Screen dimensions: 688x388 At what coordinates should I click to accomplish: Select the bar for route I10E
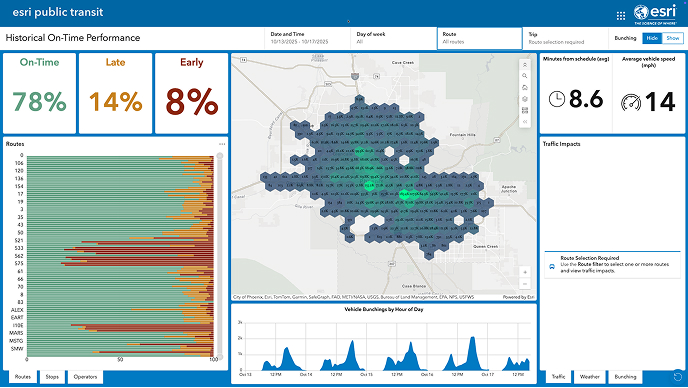[x=120, y=326]
